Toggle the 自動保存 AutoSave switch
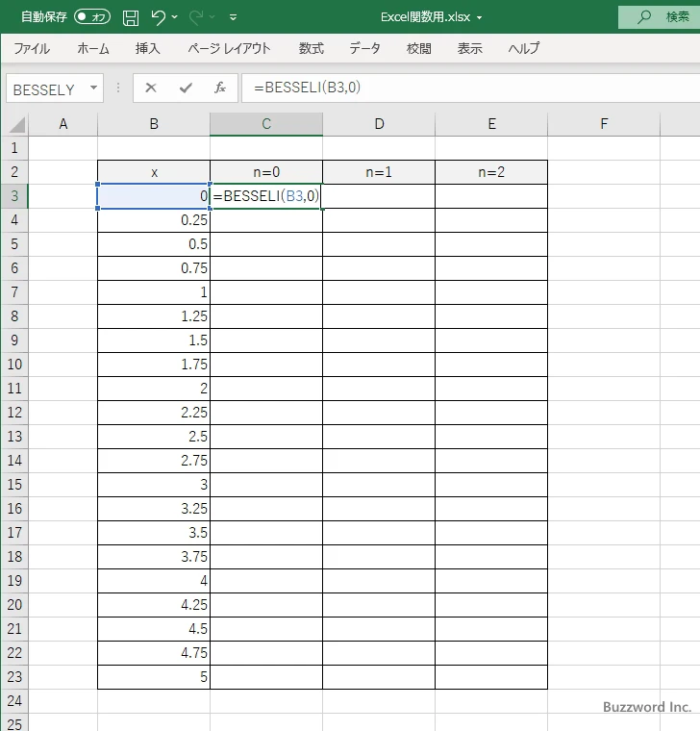The width and height of the screenshot is (700, 731). pyautogui.click(x=92, y=16)
